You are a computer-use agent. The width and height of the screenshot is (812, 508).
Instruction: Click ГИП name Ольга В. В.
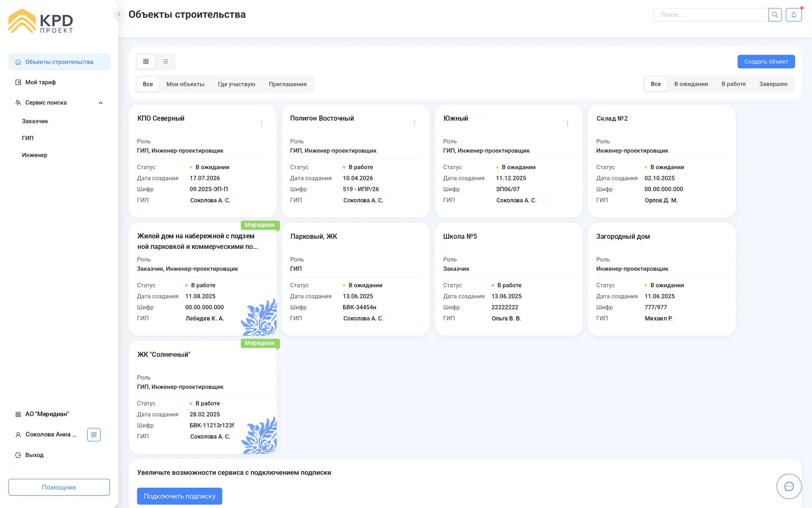click(x=506, y=318)
